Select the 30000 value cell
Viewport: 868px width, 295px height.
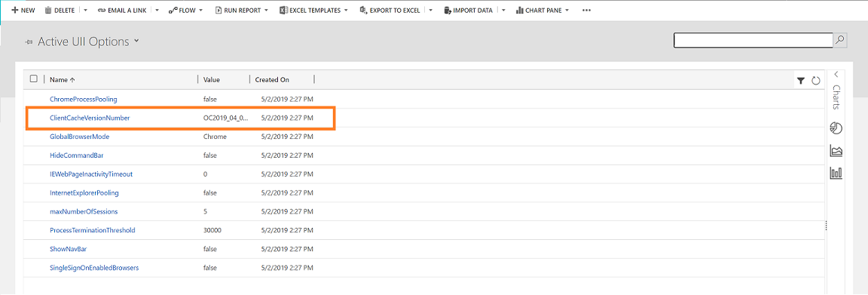(x=212, y=230)
